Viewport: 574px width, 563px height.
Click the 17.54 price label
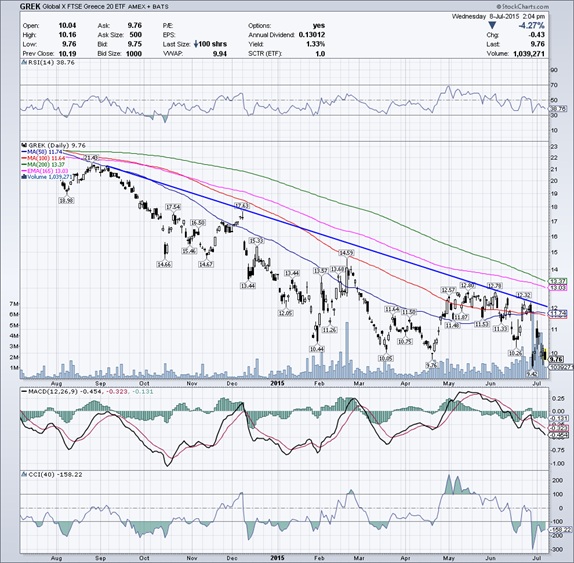tap(174, 207)
